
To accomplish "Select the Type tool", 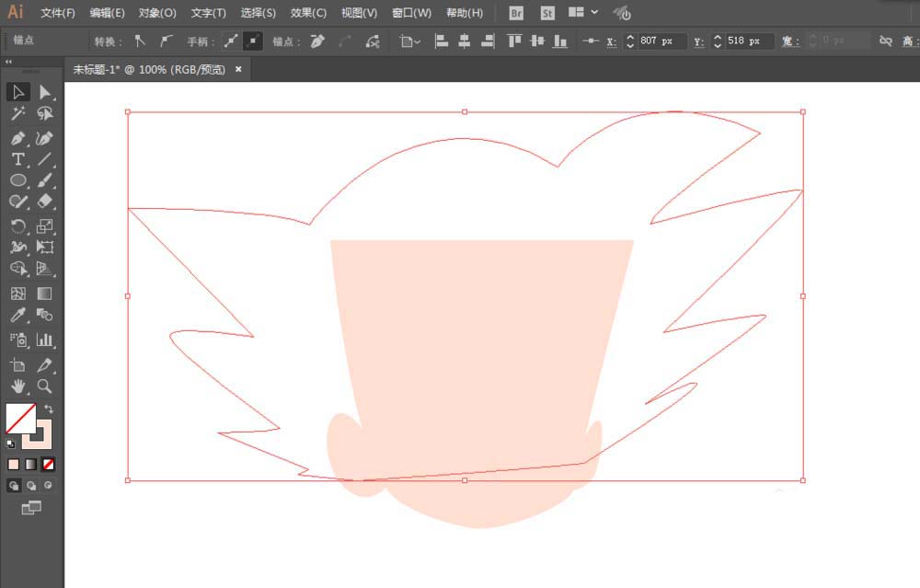I will coord(18,159).
